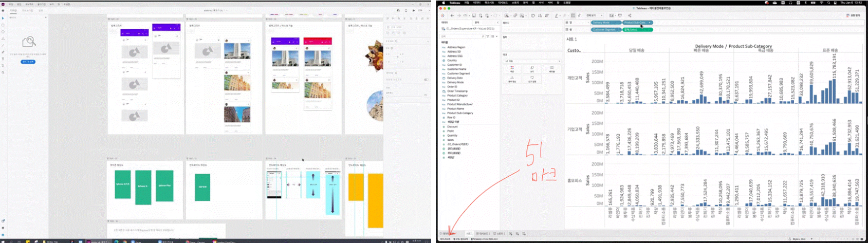Click the data pane search field
Image resolution: width=868 pixels, height=243 pixels.
(x=461, y=36)
